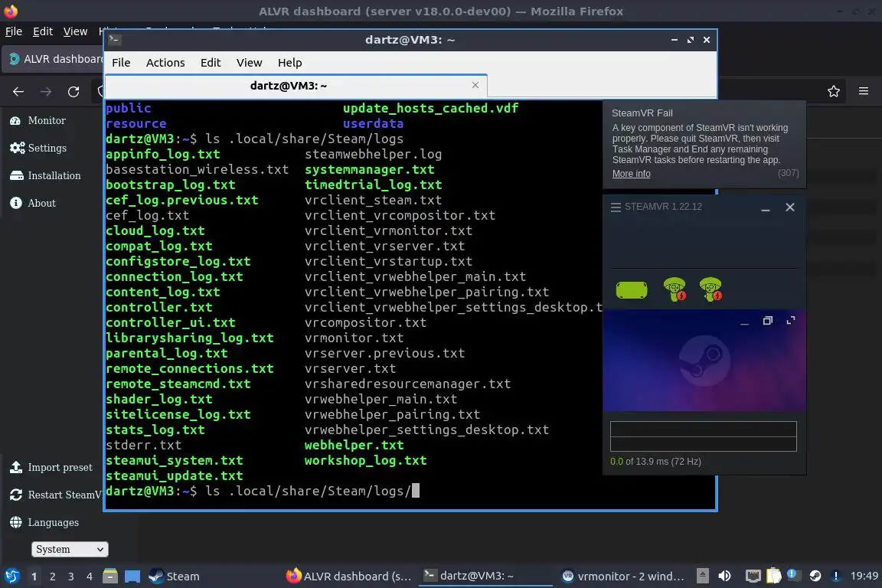882x588 pixels.
Task: Open terminal View menu
Action: click(x=249, y=63)
